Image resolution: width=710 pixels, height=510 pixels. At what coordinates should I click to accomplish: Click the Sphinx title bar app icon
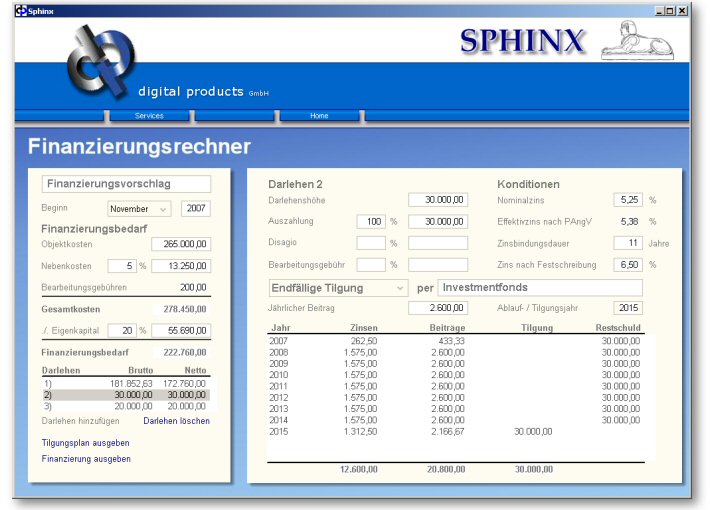(x=21, y=10)
